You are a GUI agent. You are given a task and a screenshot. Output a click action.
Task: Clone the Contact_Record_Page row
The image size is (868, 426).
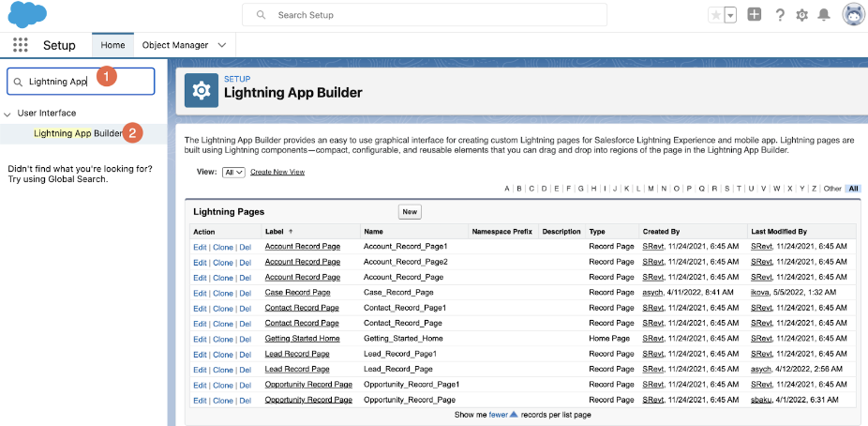click(223, 324)
